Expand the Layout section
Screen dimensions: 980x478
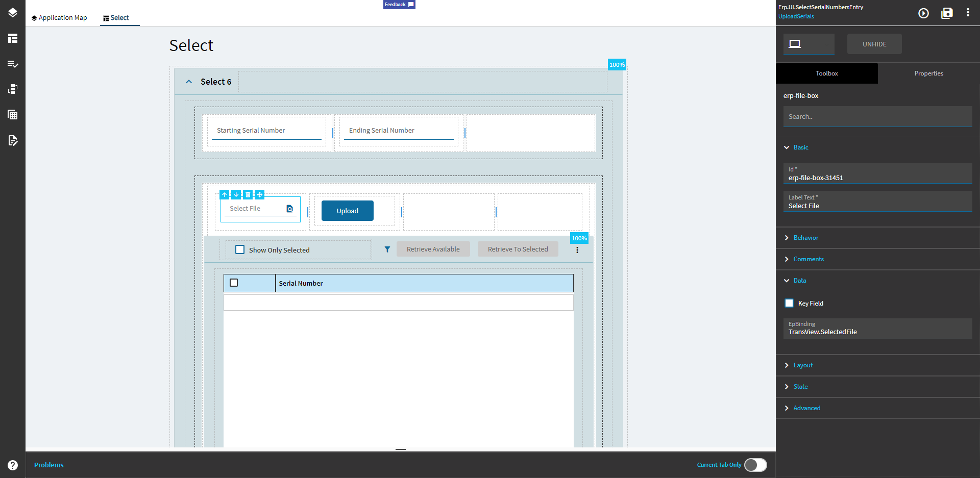[x=787, y=365]
